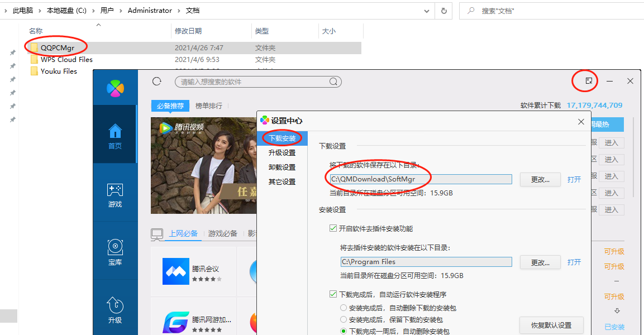Click the 腾讯会议 app icon
The width and height of the screenshot is (644, 335).
tap(176, 271)
